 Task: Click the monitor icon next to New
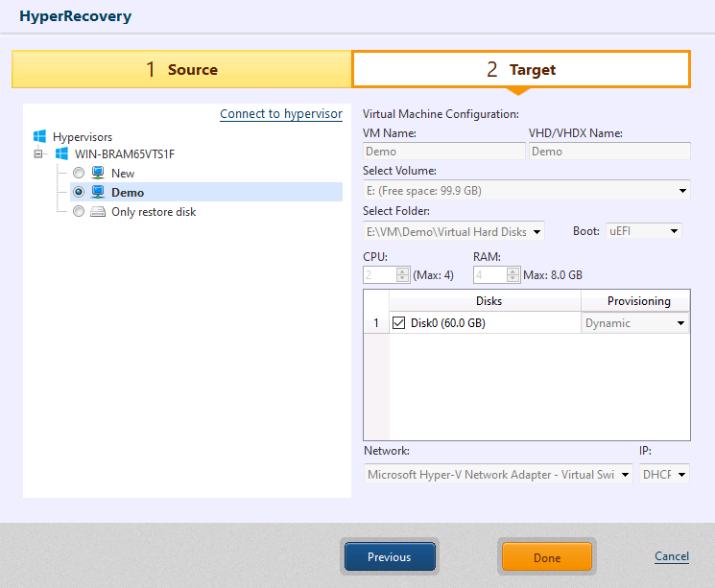click(x=98, y=174)
